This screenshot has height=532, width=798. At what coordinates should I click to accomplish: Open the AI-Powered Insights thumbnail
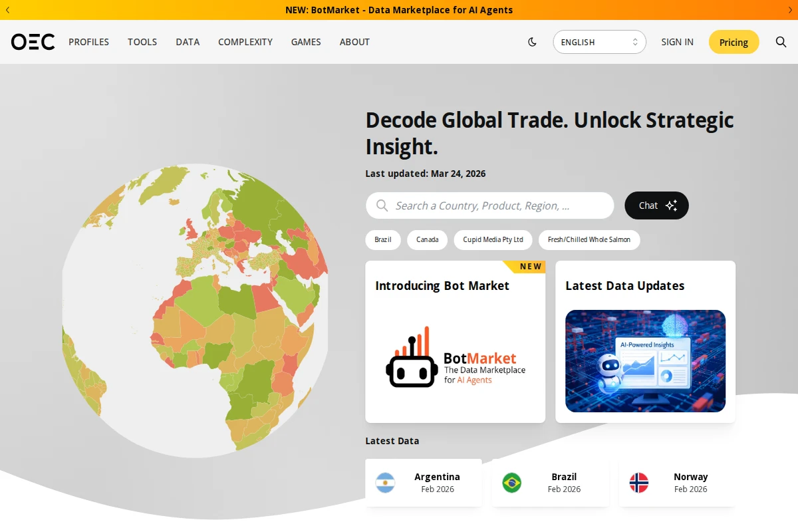(645, 361)
